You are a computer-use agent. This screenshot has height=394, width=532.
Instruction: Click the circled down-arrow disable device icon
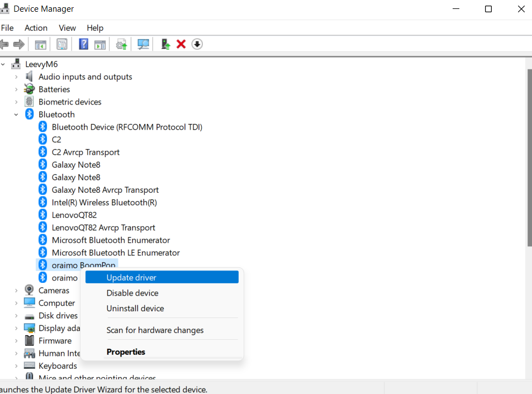click(x=197, y=44)
